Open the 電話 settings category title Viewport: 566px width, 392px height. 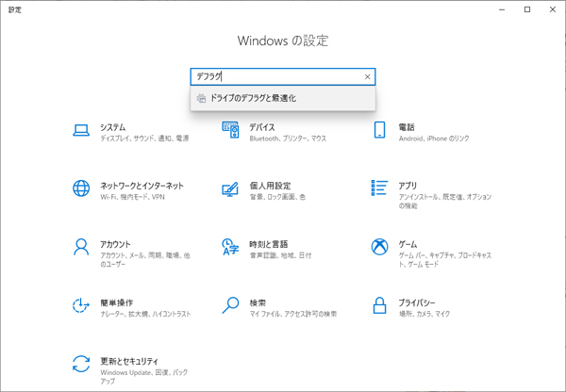point(407,127)
